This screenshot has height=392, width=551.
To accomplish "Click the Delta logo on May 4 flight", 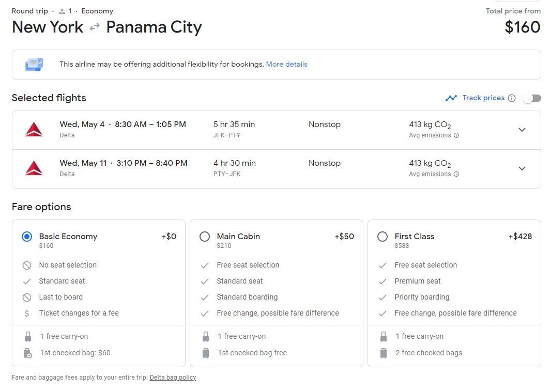I will coord(34,129).
